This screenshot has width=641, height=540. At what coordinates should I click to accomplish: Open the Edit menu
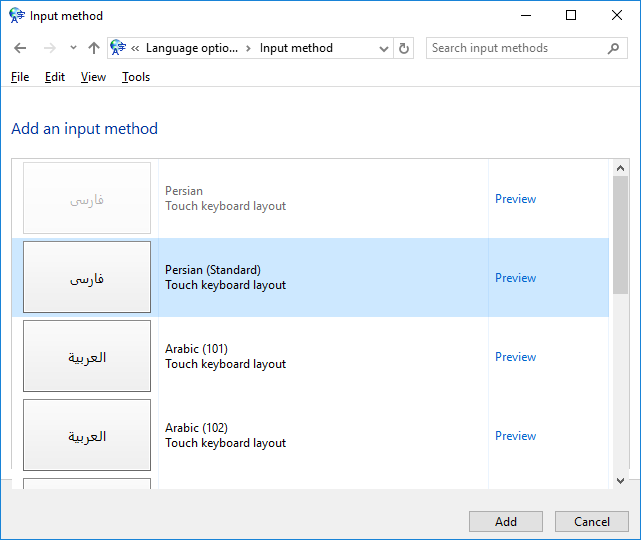(x=55, y=77)
